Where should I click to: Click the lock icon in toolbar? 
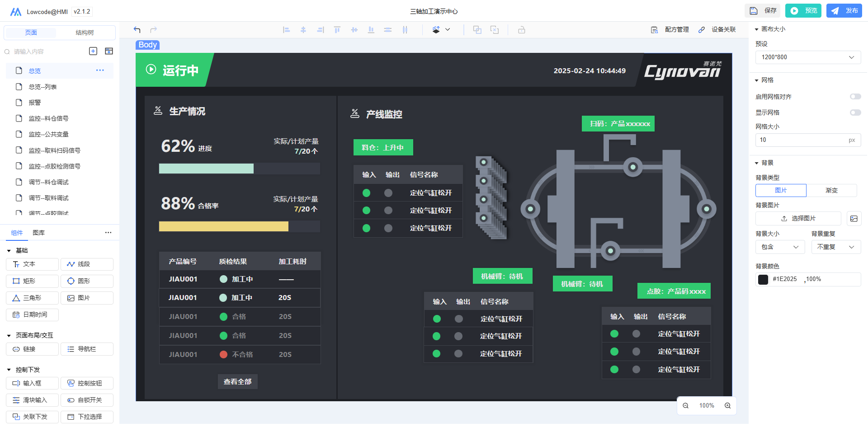coord(521,30)
